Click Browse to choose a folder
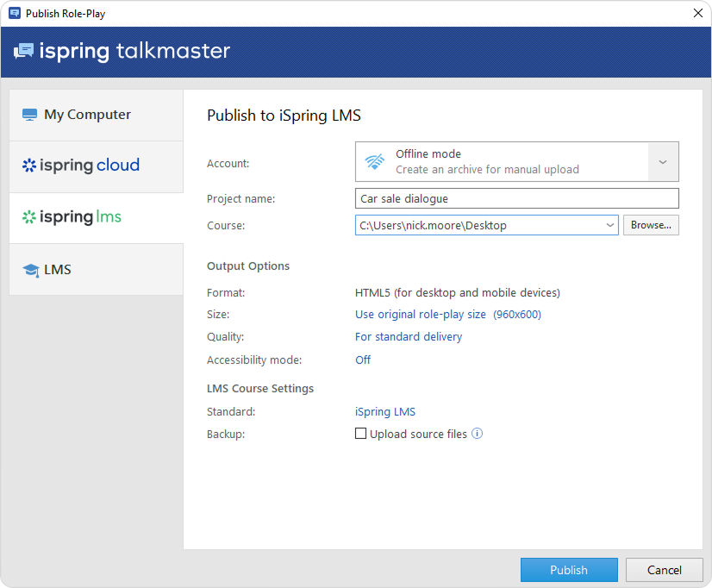 [x=651, y=225]
